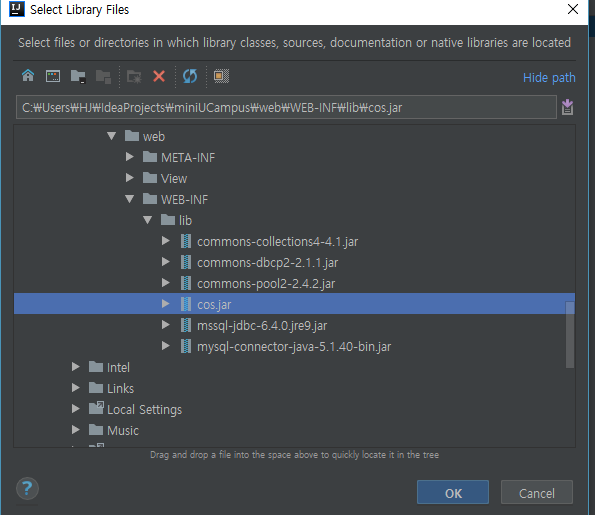595x515 pixels.
Task: Select the WEB-INF folder label
Action: click(x=184, y=200)
